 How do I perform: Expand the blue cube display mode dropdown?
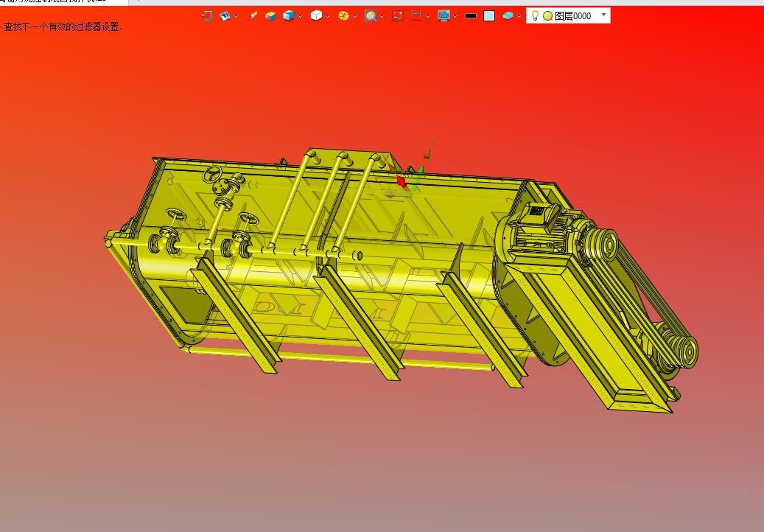(x=300, y=16)
